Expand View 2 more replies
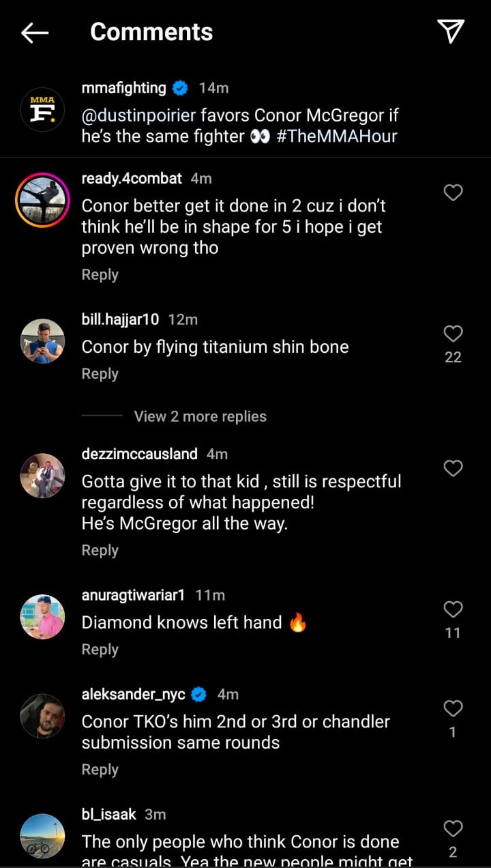491x868 pixels. [200, 416]
